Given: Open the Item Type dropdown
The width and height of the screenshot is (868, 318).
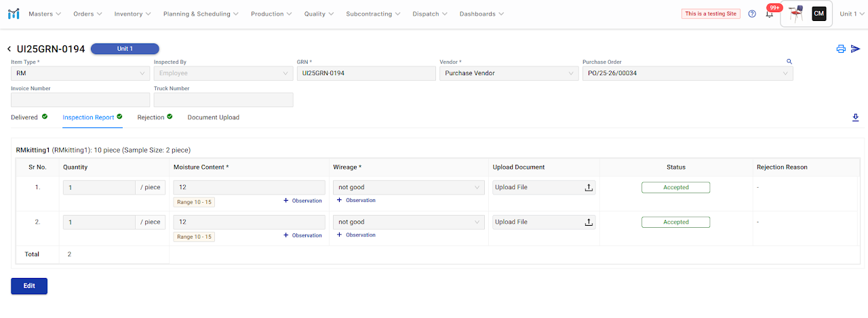Looking at the screenshot, I should [80, 73].
